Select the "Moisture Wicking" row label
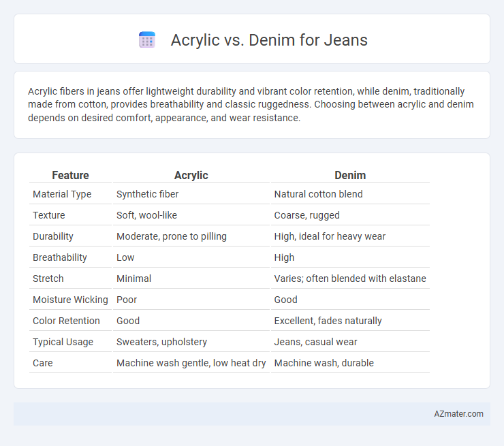The image size is (504, 446). pyautogui.click(x=70, y=300)
